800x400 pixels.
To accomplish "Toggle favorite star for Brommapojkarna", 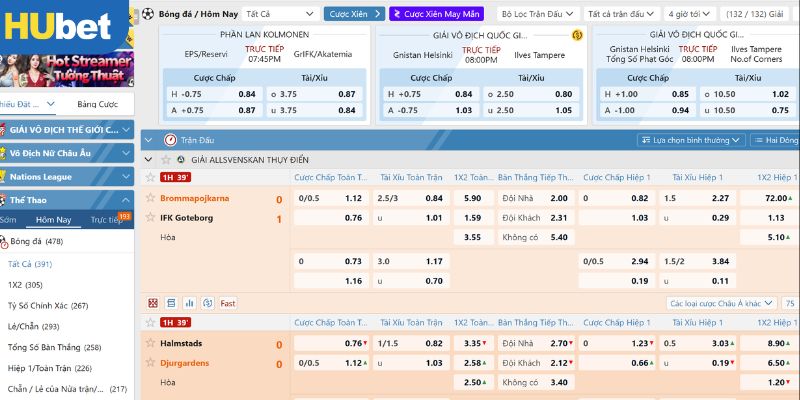I will tap(150, 197).
